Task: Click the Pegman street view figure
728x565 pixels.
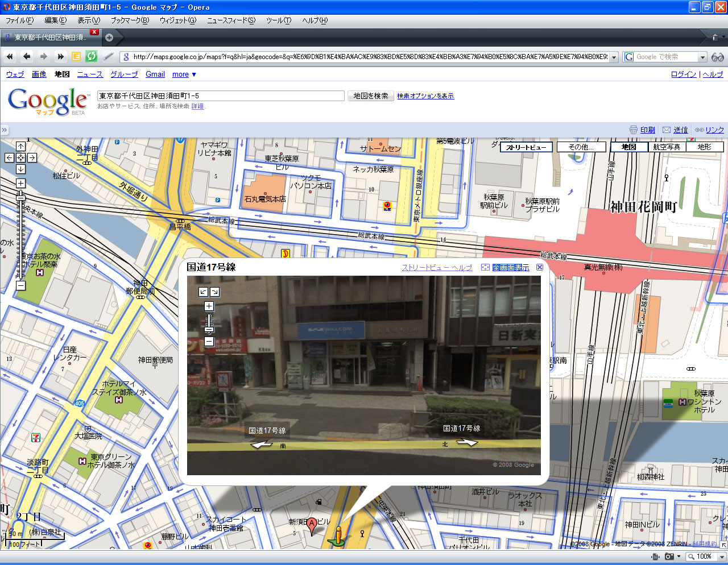Action: click(338, 535)
